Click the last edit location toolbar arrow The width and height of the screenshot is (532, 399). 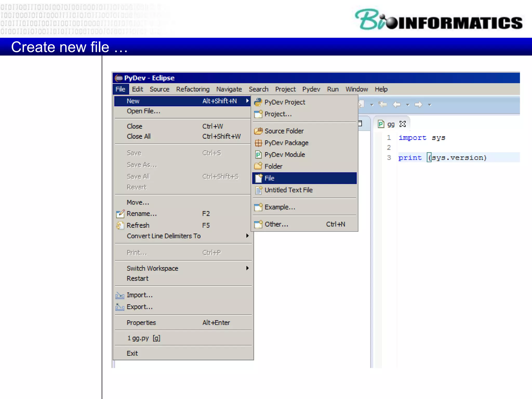pos(383,104)
